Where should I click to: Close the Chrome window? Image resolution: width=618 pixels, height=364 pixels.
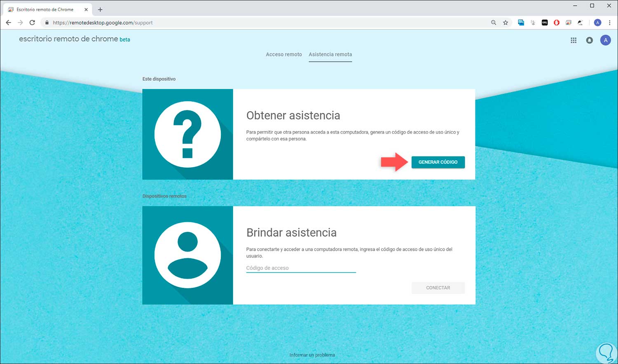click(x=609, y=6)
